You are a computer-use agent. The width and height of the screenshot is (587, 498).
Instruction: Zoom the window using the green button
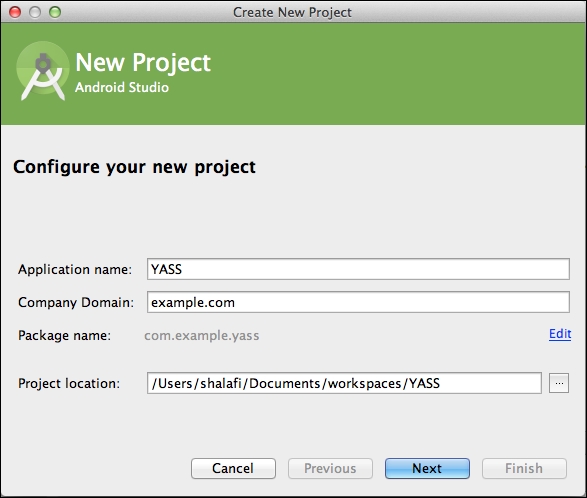pos(55,12)
